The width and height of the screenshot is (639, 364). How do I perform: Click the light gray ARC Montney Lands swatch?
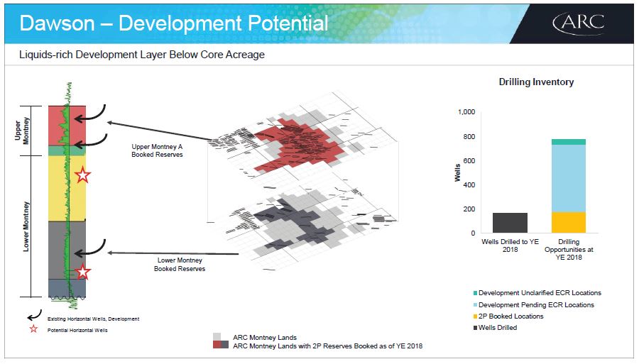click(x=217, y=337)
